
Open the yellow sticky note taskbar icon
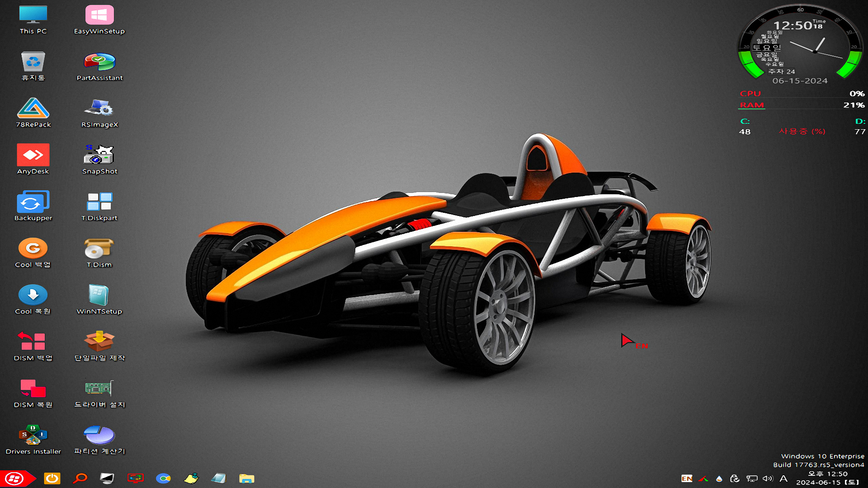tap(191, 479)
